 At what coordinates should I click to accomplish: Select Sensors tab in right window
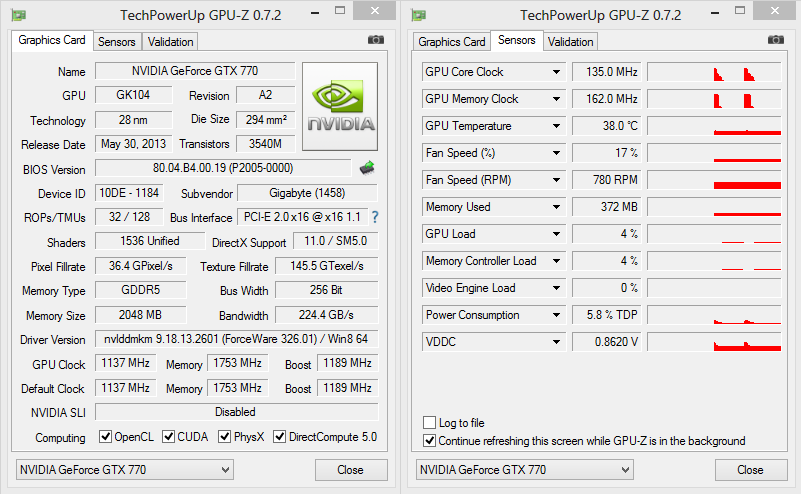(516, 40)
